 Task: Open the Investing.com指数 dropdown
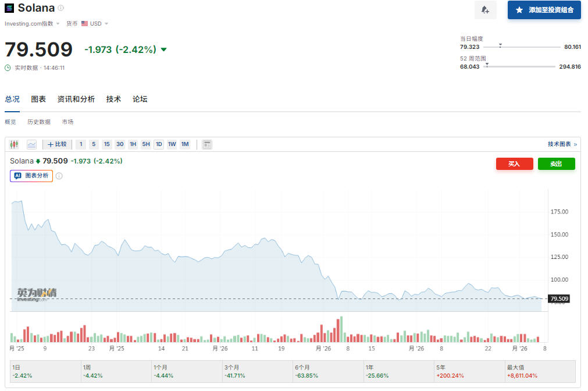[x=32, y=24]
